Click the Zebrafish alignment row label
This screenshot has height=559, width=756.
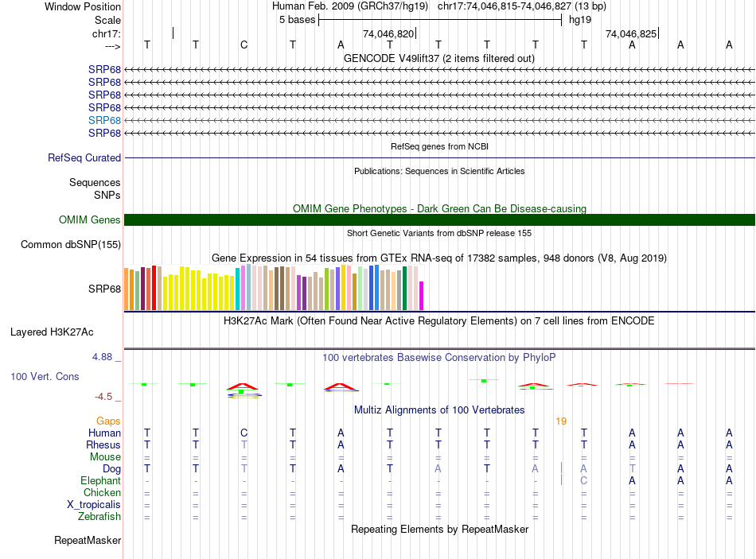99,517
